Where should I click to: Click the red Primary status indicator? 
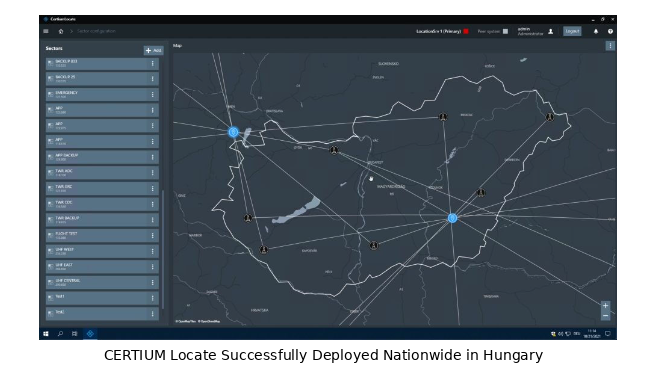(x=466, y=31)
